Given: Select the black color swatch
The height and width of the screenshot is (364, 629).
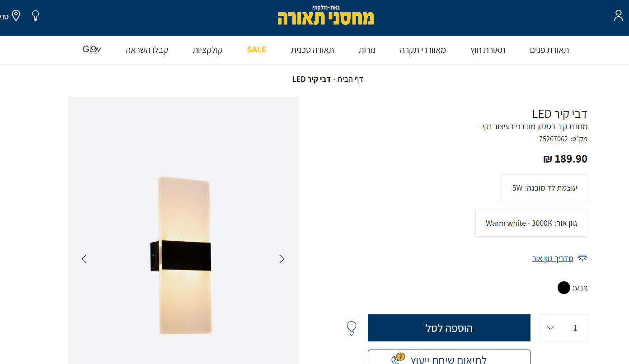Looking at the screenshot, I should point(564,288).
